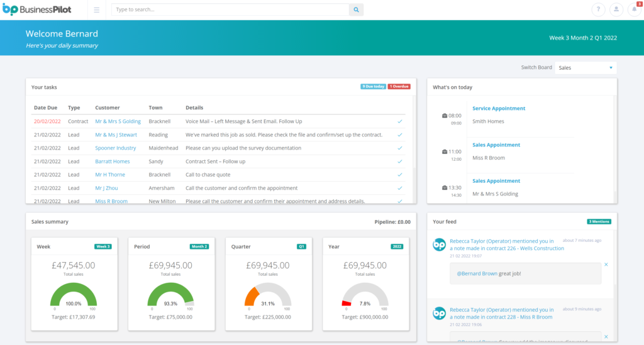This screenshot has height=345, width=644.
Task: Click the Date Due column header
Action: coord(45,107)
